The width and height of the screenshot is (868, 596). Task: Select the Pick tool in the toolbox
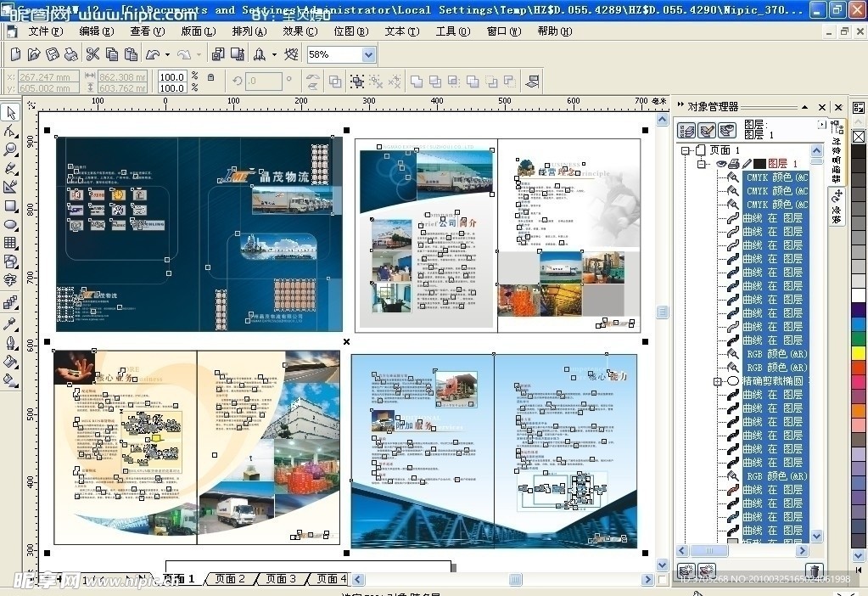(x=11, y=113)
